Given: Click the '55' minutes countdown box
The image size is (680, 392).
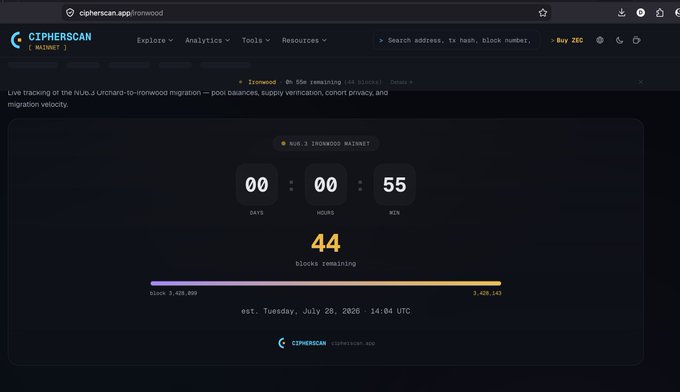Looking at the screenshot, I should [x=395, y=184].
